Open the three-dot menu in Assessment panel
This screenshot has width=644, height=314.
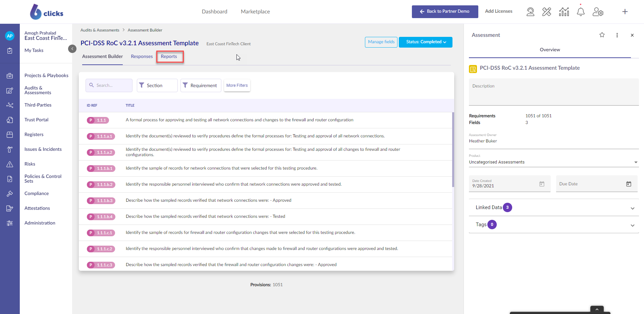tap(617, 35)
